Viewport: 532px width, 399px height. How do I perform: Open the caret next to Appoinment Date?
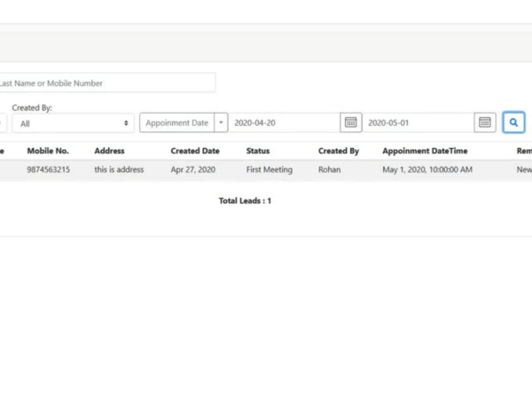221,123
